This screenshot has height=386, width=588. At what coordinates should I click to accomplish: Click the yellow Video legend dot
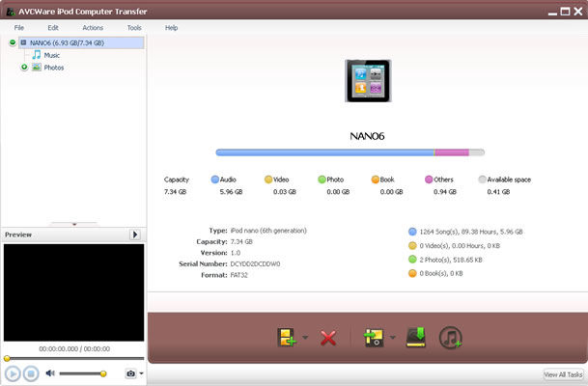268,179
